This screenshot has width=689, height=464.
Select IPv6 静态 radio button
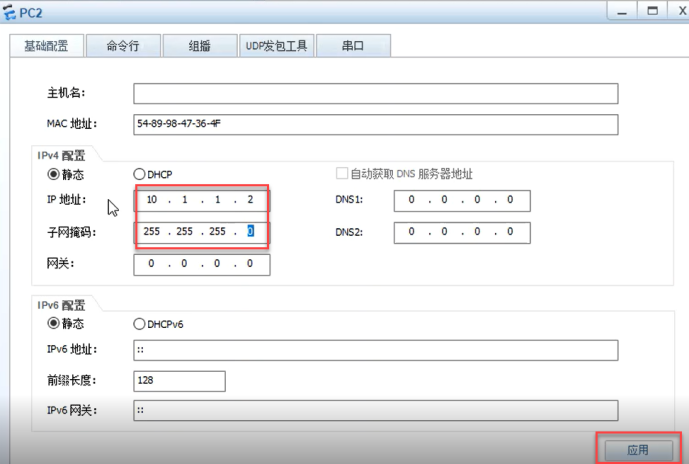[x=54, y=324]
